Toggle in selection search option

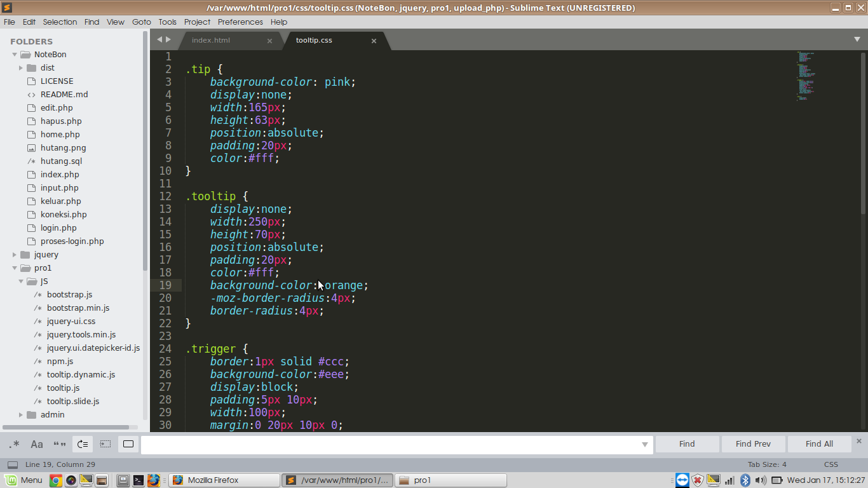[x=105, y=444]
